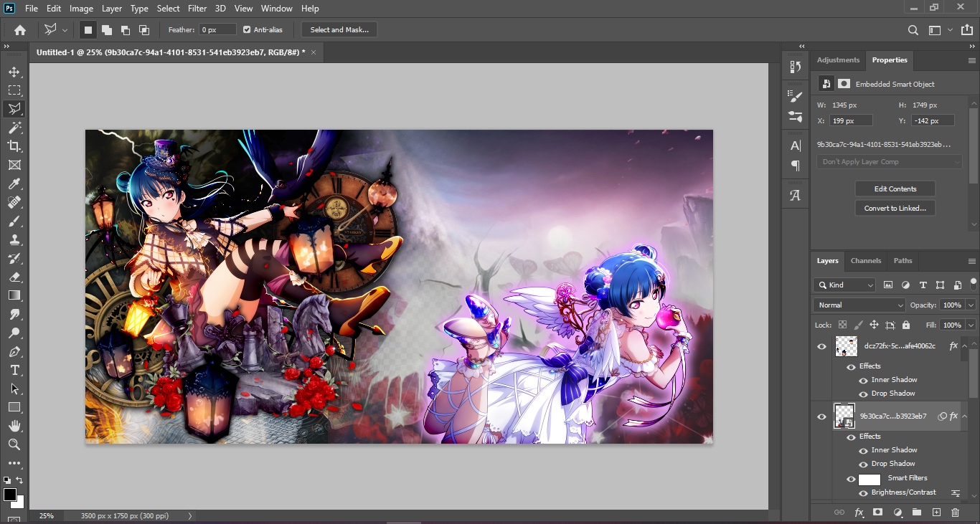This screenshot has height=524, width=980.
Task: Select the Zoom tool
Action: (14, 444)
